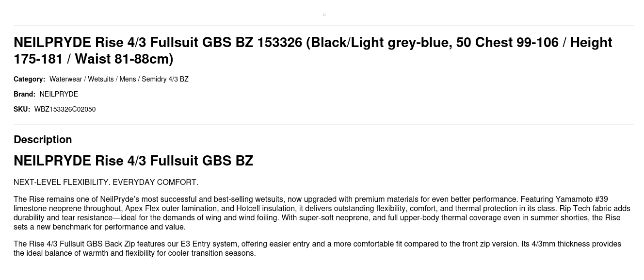Click the SKU code WBZ153326C02050
Viewport: 644px width, 280px height.
65,109
